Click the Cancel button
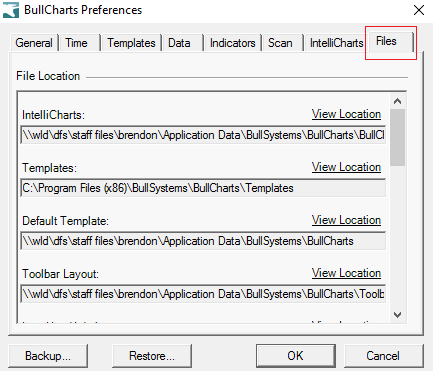 [x=383, y=356]
